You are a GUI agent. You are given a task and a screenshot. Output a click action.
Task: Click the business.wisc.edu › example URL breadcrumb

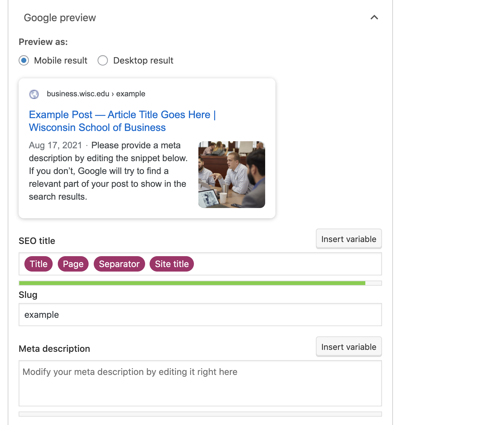click(96, 94)
